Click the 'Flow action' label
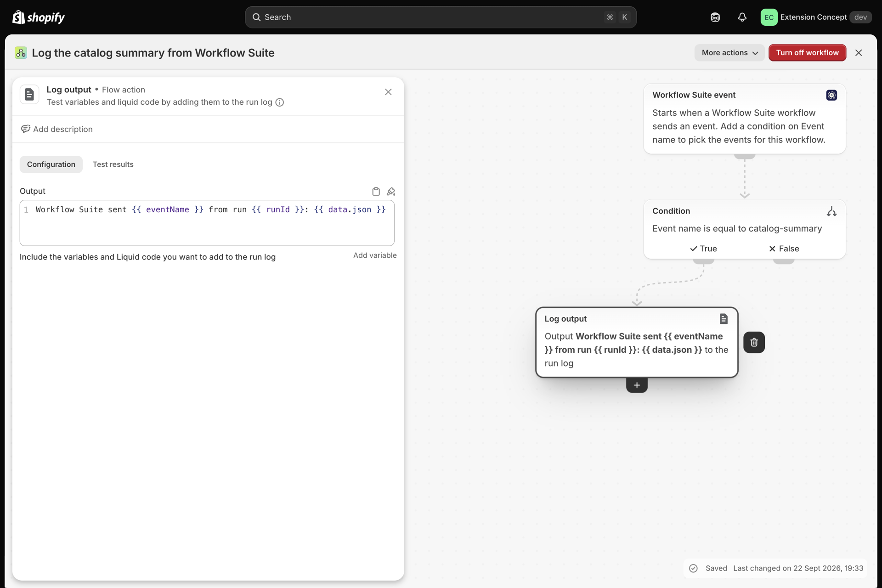The height and width of the screenshot is (588, 882). [x=123, y=90]
